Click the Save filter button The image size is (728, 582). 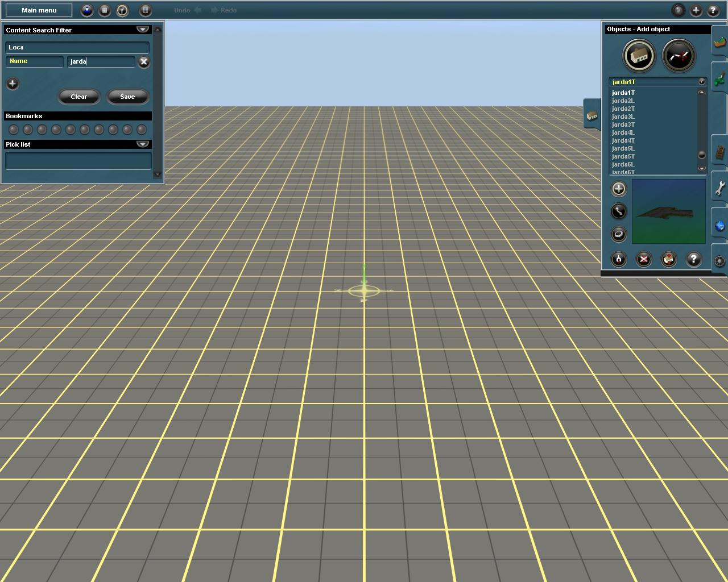pos(127,97)
